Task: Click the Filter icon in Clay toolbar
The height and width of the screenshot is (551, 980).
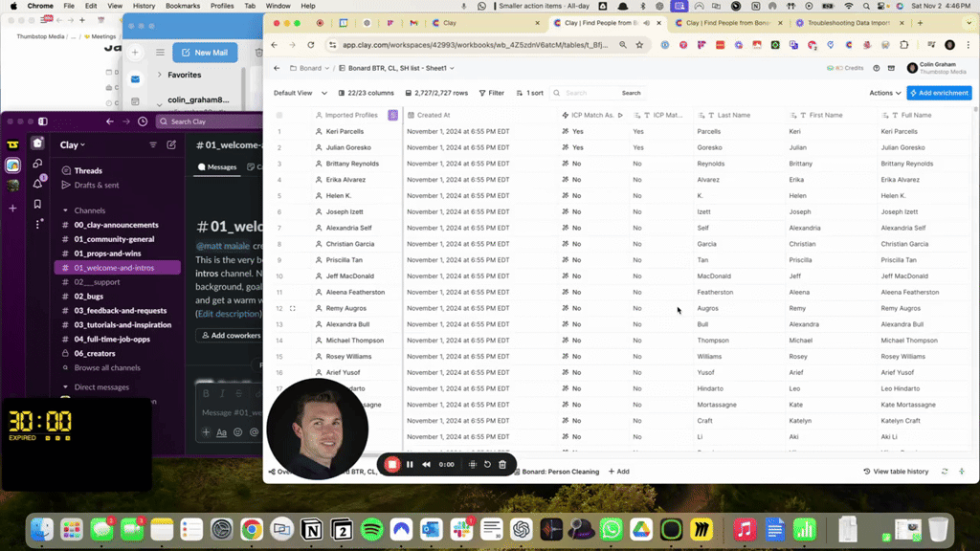Action: 491,93
